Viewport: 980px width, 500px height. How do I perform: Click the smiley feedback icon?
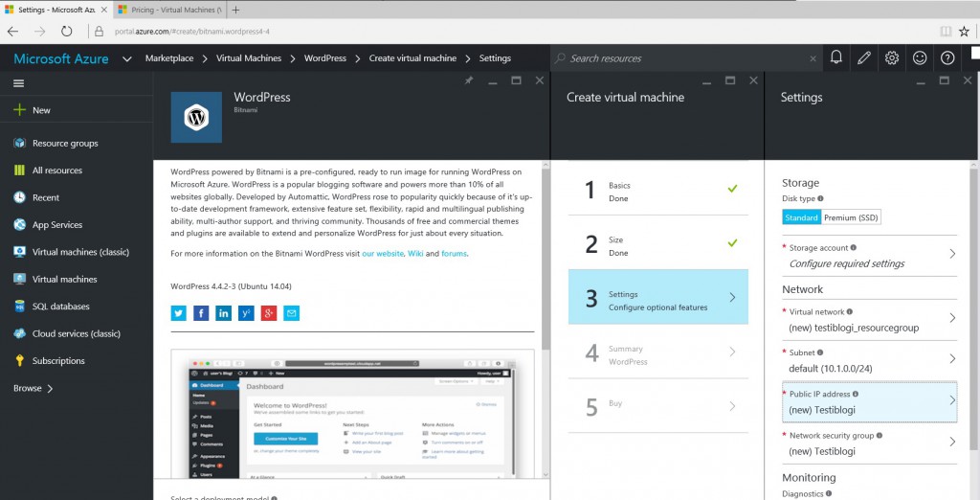pos(920,58)
